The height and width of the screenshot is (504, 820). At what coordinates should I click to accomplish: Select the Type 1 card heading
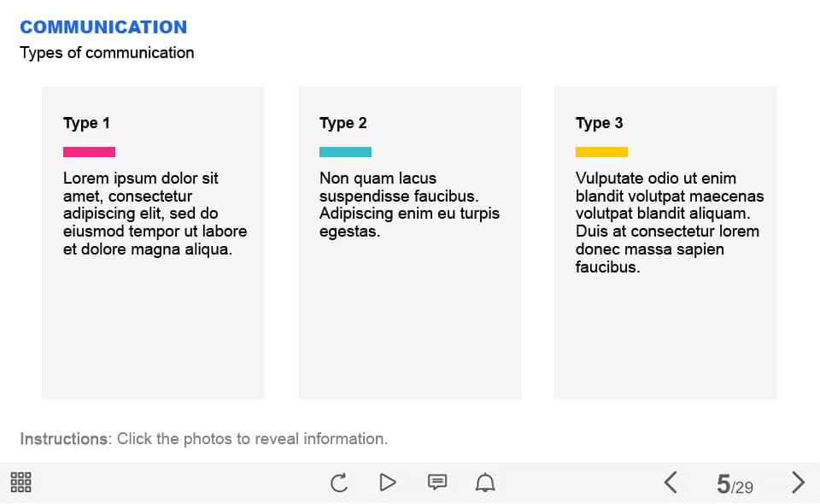coord(86,123)
